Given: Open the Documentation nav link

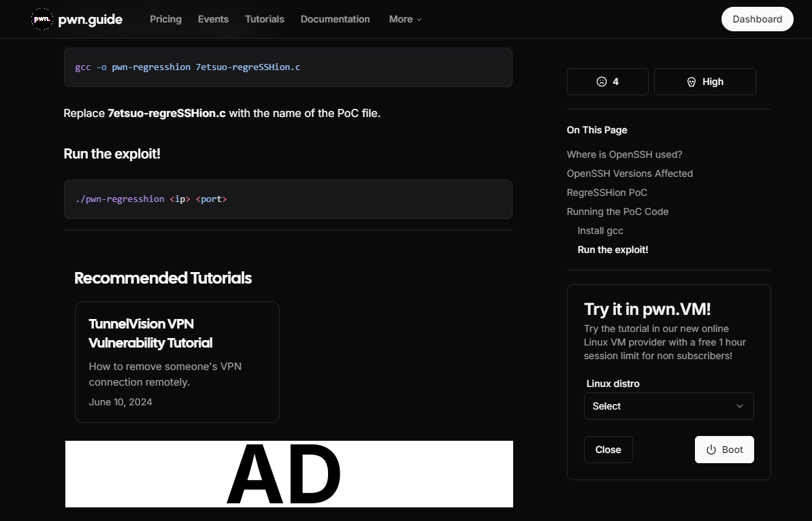Looking at the screenshot, I should [x=335, y=19].
